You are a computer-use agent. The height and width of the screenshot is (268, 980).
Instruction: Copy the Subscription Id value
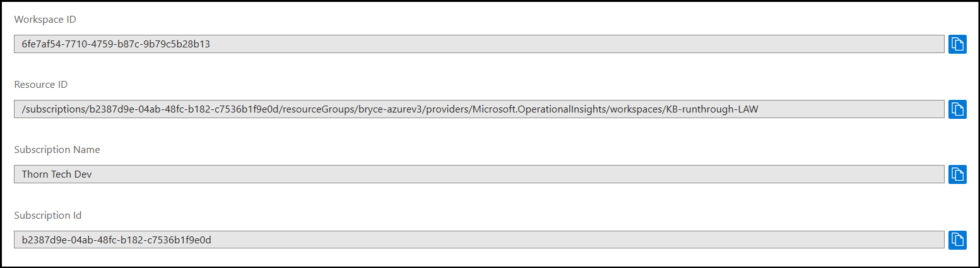[957, 240]
